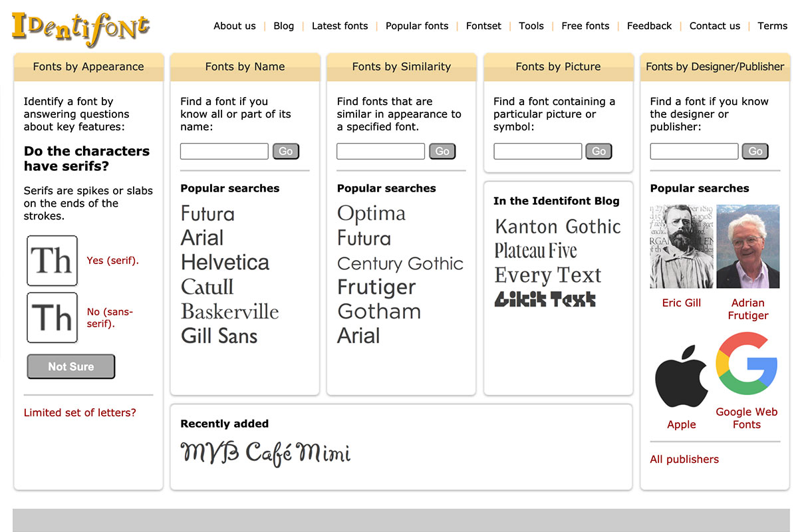Screen dimensions: 798x532
Task: Open the About us page
Action: [234, 25]
